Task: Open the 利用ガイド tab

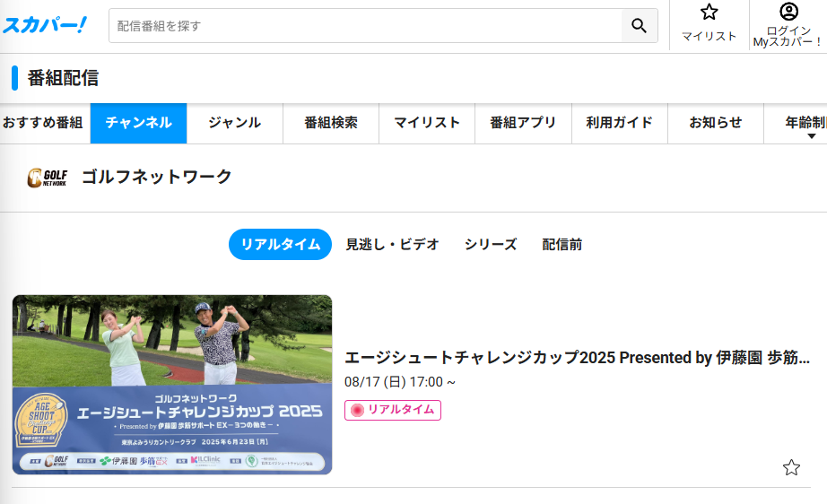Action: (x=620, y=123)
